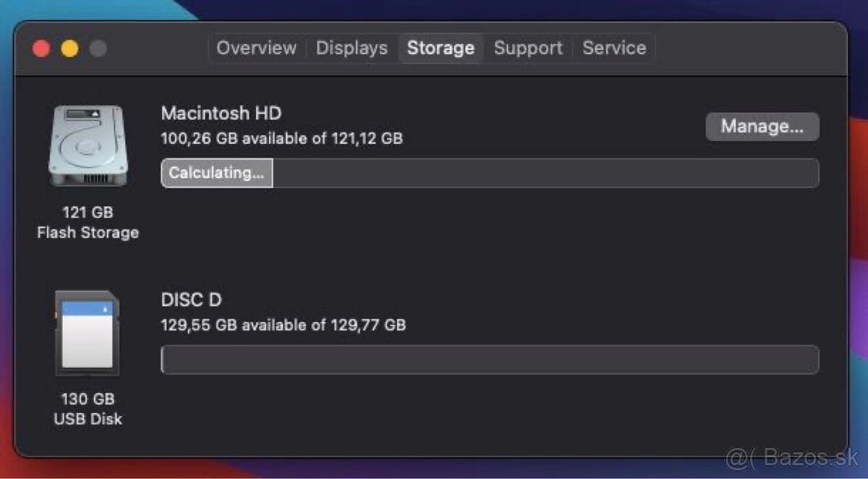Click the DISC D title text

191,300
